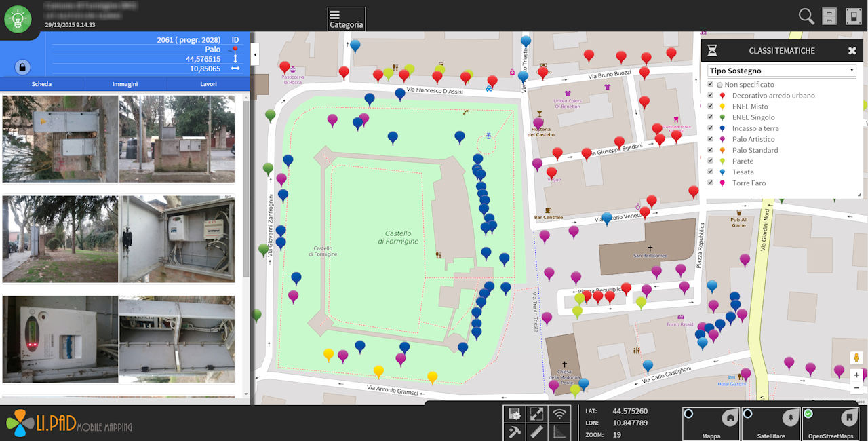
Task: Click the hammer tool with plus sign
Action: click(x=514, y=431)
